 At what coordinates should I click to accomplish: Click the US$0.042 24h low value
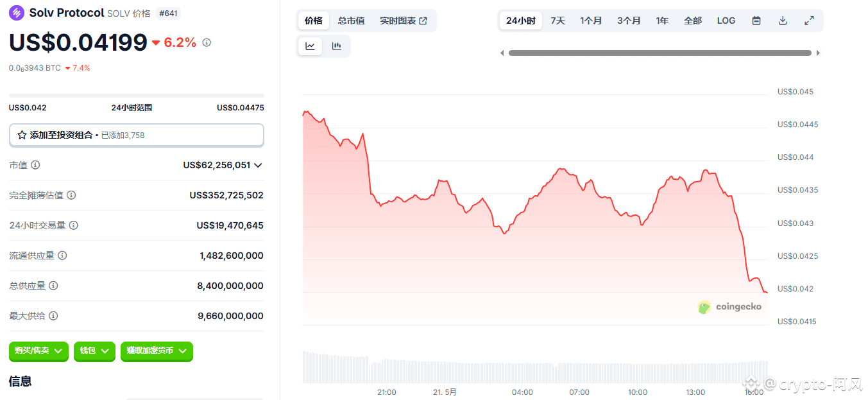coord(28,108)
